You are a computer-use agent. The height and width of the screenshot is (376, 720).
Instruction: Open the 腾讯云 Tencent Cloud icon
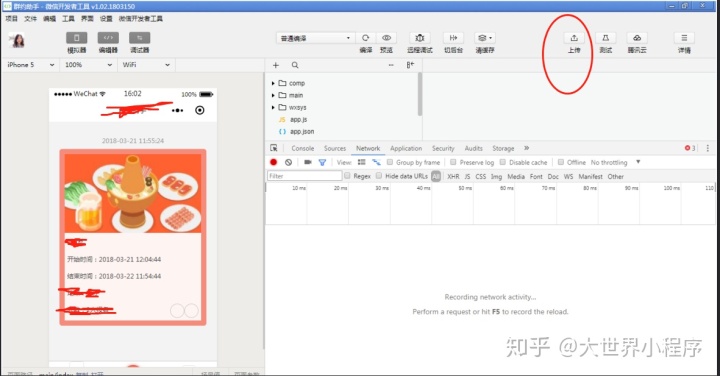(x=637, y=38)
